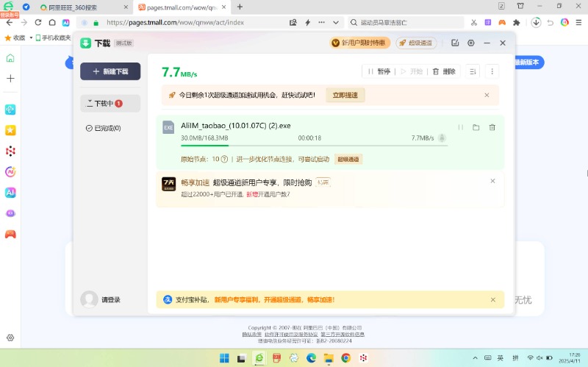The width and height of the screenshot is (588, 367).
Task: Open download manager settings gear
Action: point(471,43)
